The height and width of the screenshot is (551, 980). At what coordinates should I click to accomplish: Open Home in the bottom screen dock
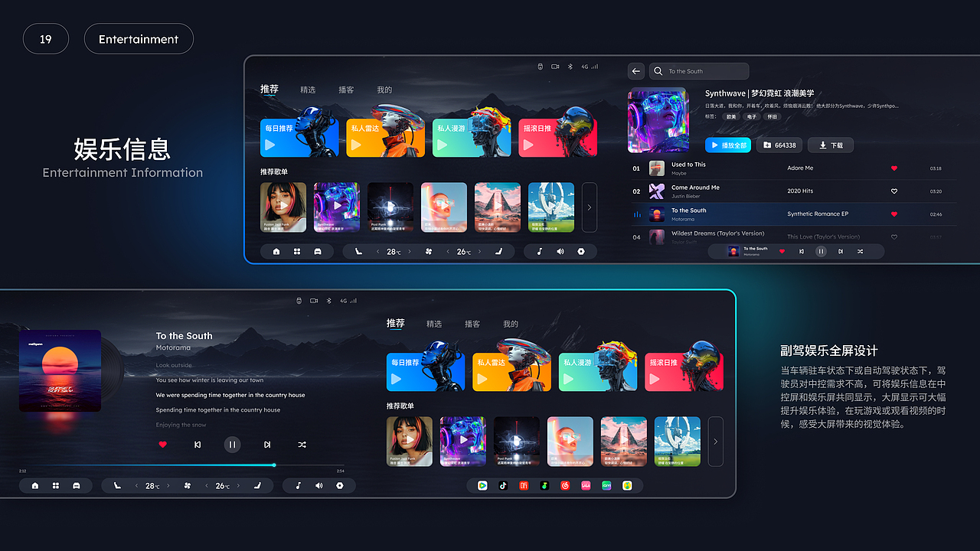pos(35,485)
